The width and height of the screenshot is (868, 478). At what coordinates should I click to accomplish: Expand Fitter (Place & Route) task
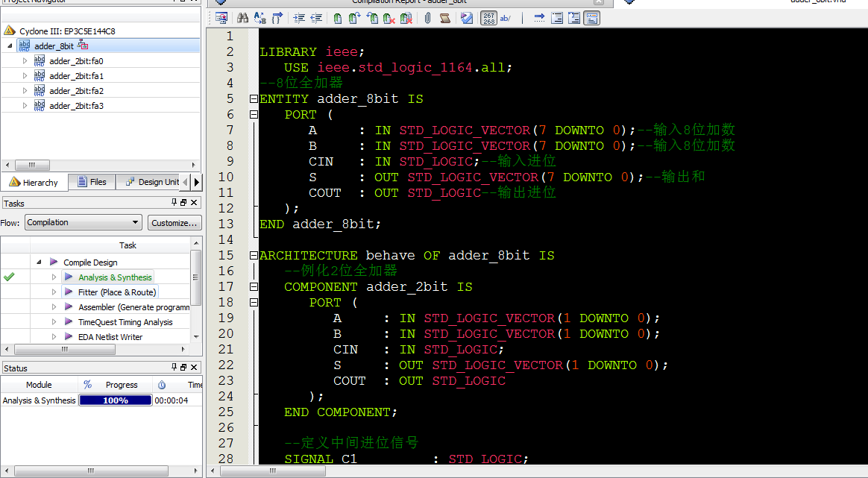54,292
